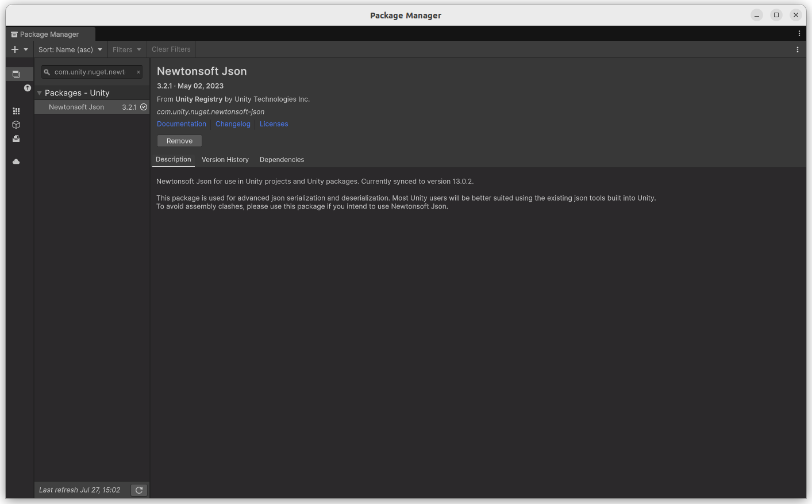Click the Last refresh Jul 27, 15:02 status text
The height and width of the screenshot is (504, 812).
(x=80, y=490)
